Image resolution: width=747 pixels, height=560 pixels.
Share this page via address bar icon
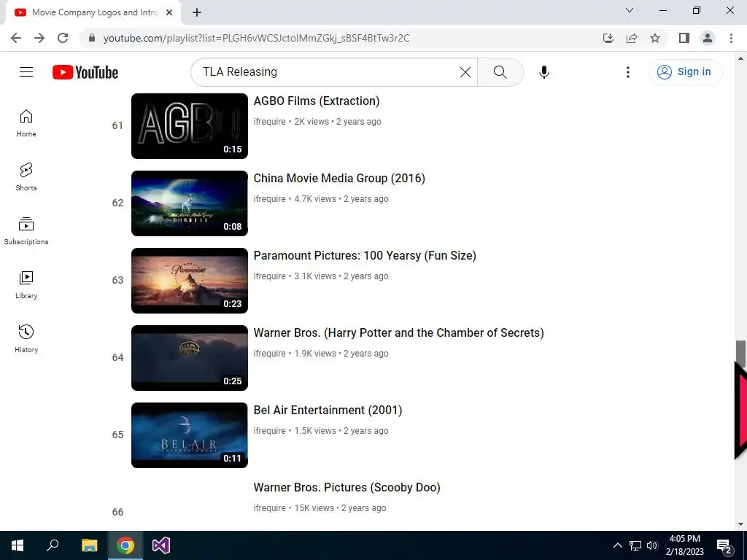point(632,38)
